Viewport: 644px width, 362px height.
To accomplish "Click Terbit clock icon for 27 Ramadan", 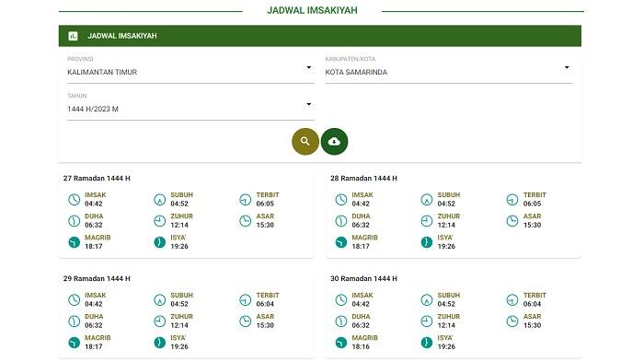I will pos(246,200).
